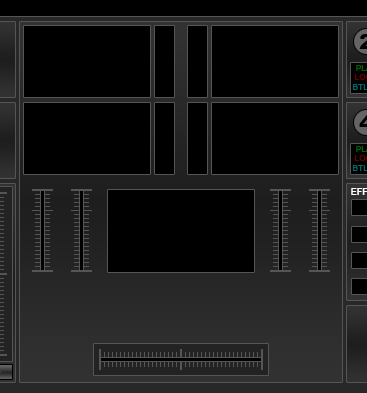Click the small button at the bottom-left corner

click(x=6, y=372)
